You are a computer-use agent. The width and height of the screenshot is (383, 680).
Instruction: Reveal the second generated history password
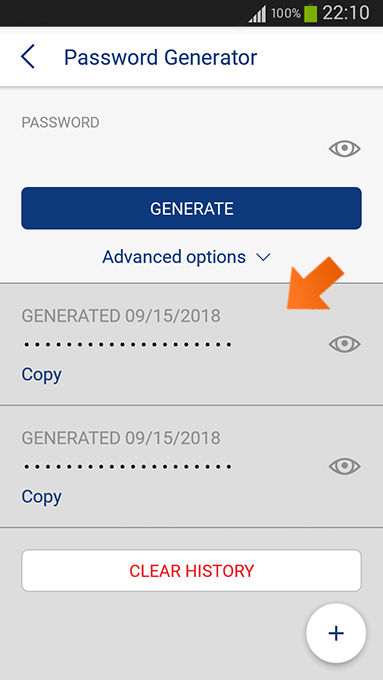coord(344,466)
